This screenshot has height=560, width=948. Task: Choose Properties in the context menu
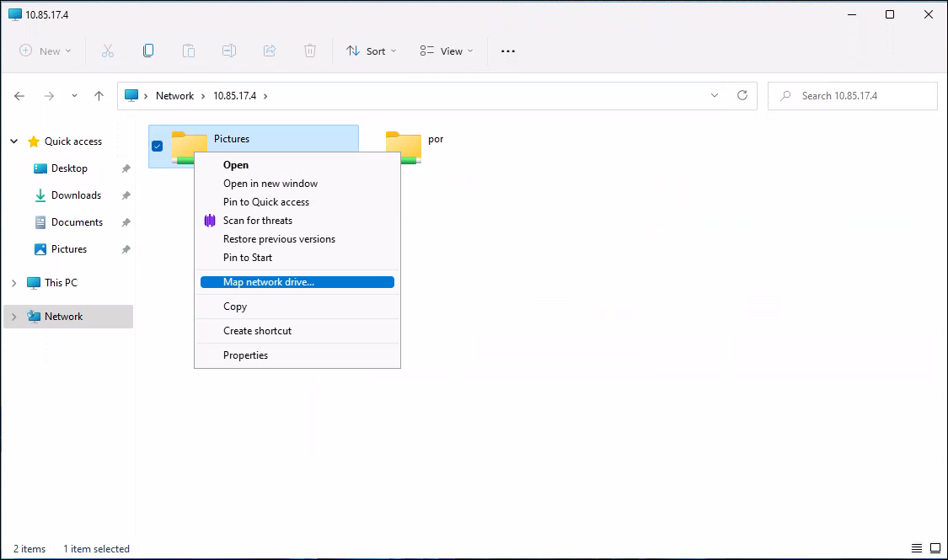245,355
